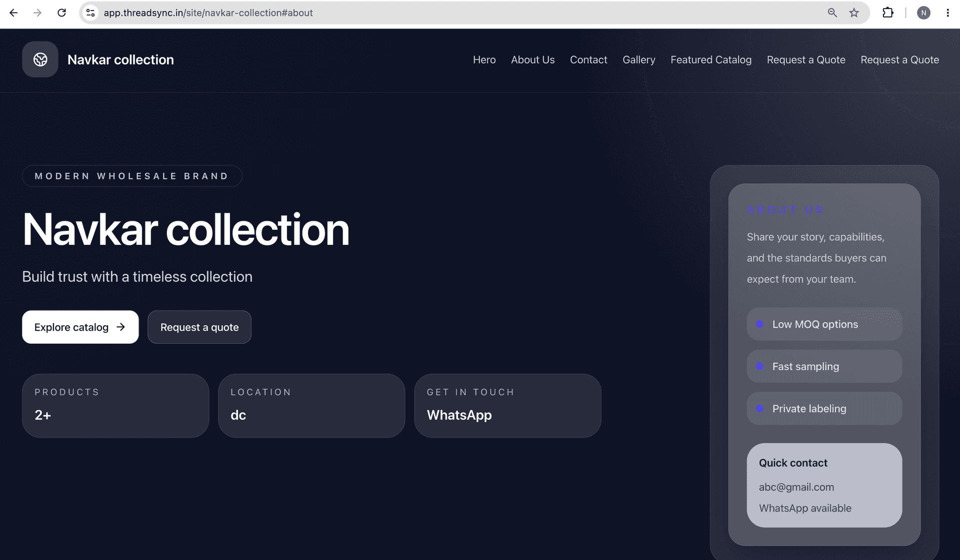Reload the page with the refresh icon
The width and height of the screenshot is (960, 560).
(61, 13)
